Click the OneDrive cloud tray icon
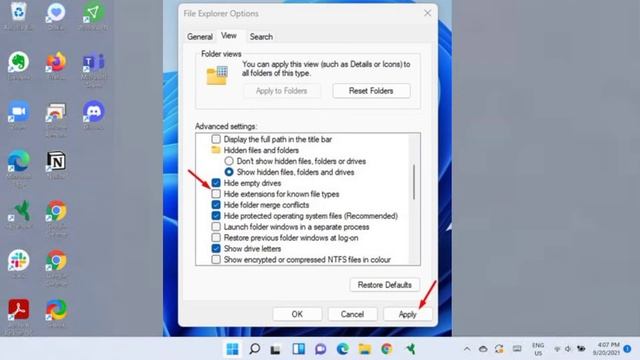Screen dimensions: 640x360 483,349
